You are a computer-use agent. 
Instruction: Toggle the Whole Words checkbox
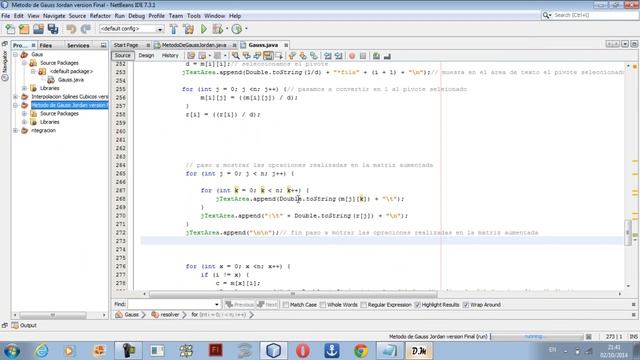(x=323, y=305)
